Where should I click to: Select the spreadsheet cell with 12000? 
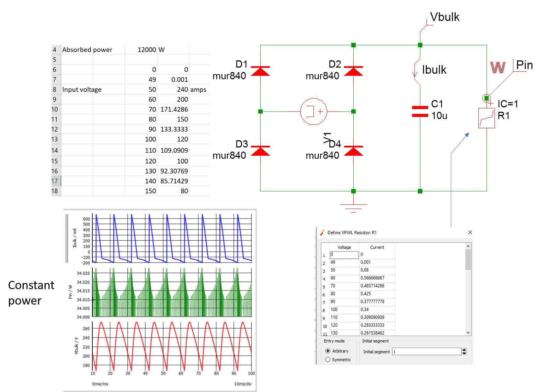[x=141, y=50]
